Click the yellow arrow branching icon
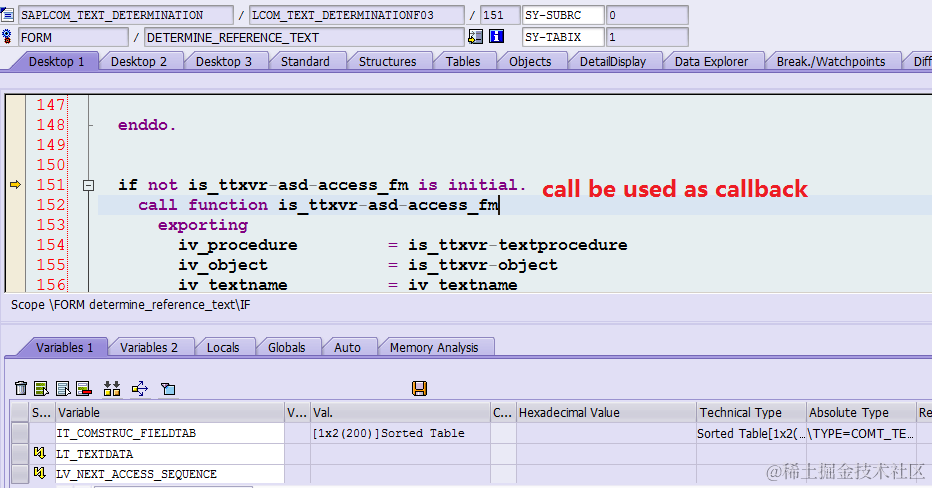The height and width of the screenshot is (488, 932). (140, 389)
